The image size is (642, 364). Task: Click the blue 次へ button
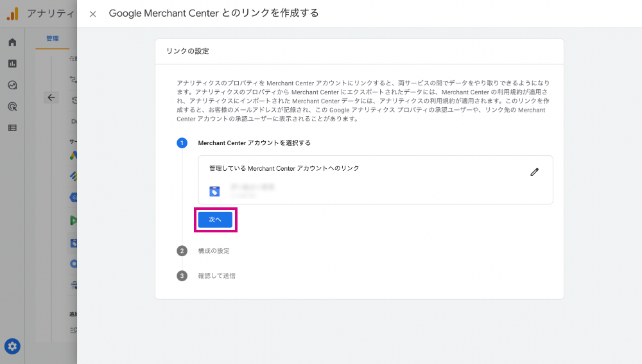[215, 220]
